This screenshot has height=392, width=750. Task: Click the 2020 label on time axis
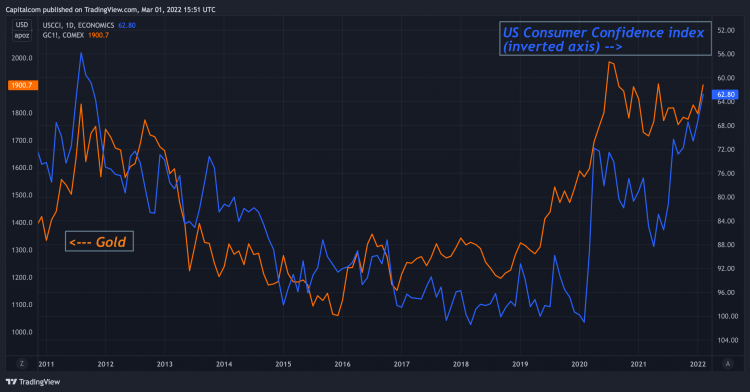(x=579, y=364)
